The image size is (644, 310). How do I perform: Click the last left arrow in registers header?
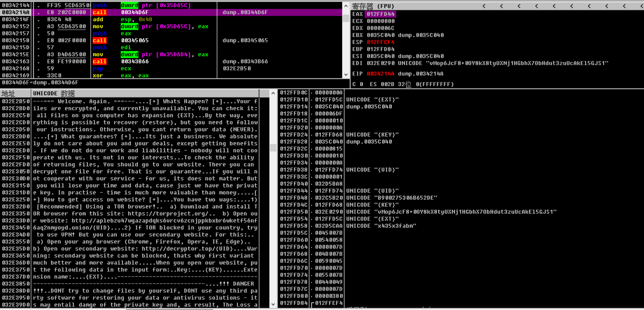coord(642,6)
